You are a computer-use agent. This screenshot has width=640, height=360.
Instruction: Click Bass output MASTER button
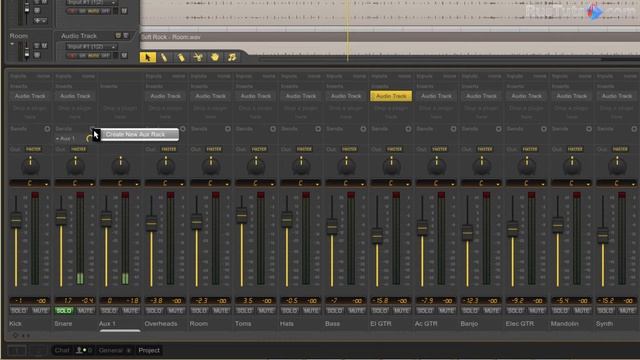(349, 149)
